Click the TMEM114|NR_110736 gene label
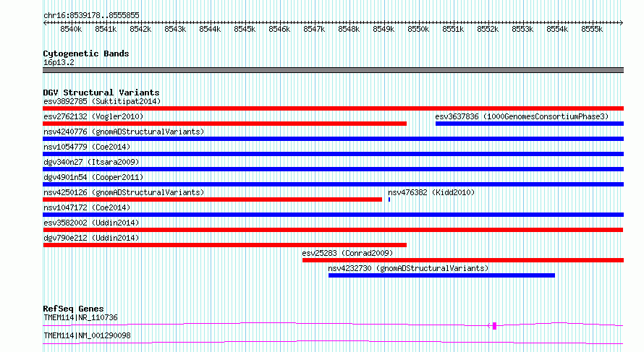 pyautogui.click(x=80, y=317)
